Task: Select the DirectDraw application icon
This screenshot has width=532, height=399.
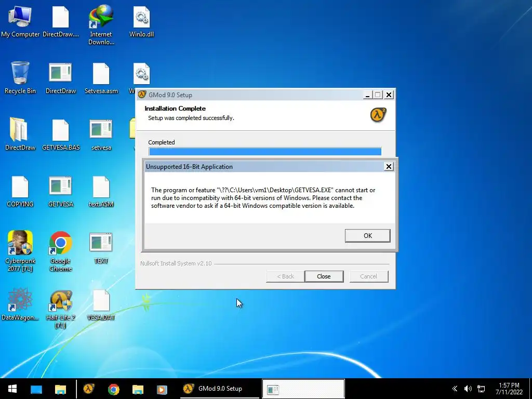Action: (x=61, y=78)
